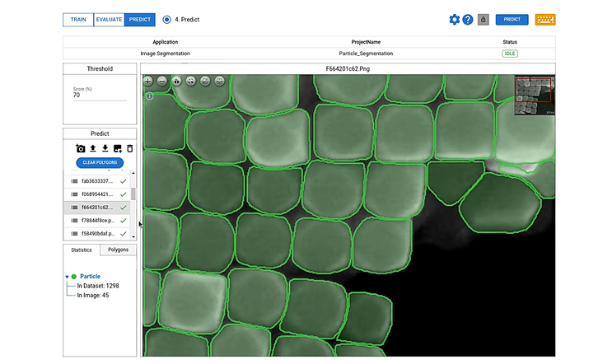Screen dimensions: 612x364
Task: Select the '4. Predict' radio step indicator
Action: pos(167,19)
